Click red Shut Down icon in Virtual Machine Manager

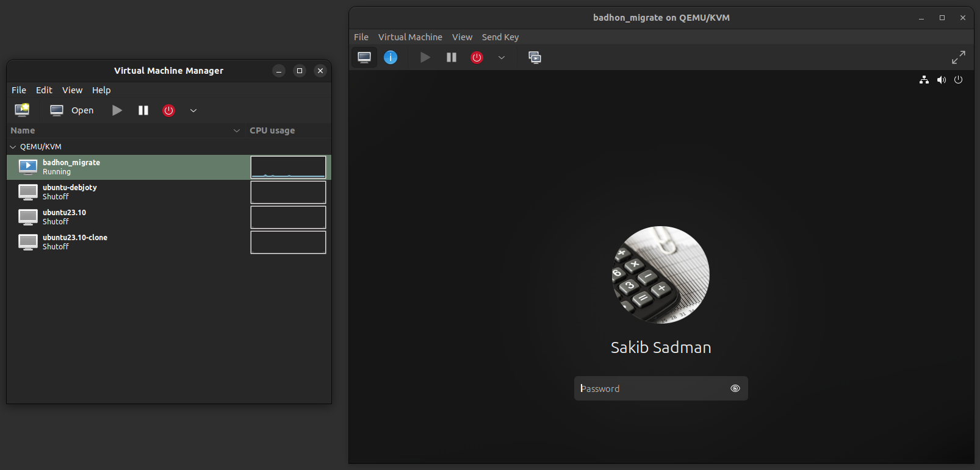pos(169,110)
